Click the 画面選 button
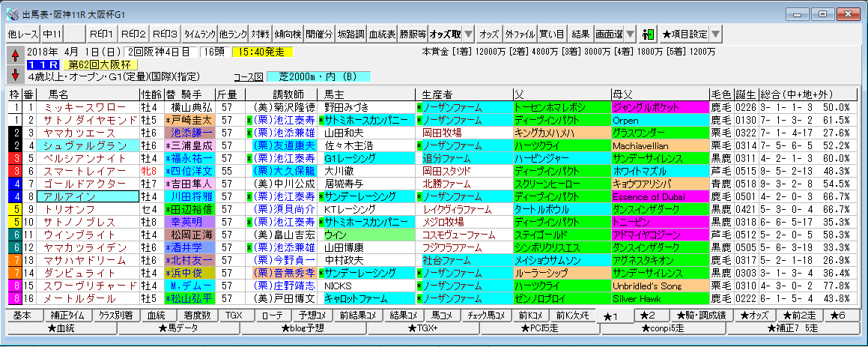This screenshot has height=347, width=868. point(609,34)
